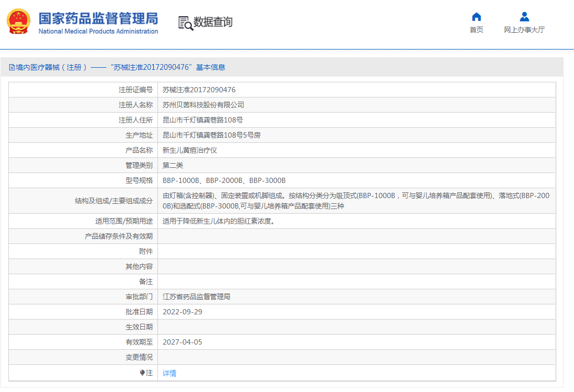574x392 pixels.
Task: Click the 首页 house icon
Action: pos(476,17)
